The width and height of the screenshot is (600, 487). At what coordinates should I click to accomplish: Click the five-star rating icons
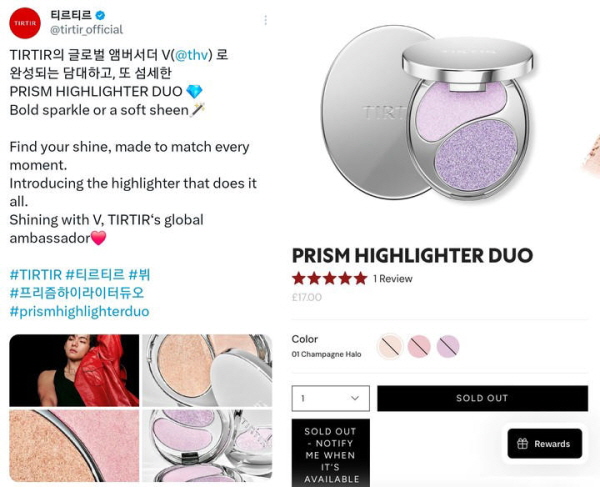[x=329, y=279]
